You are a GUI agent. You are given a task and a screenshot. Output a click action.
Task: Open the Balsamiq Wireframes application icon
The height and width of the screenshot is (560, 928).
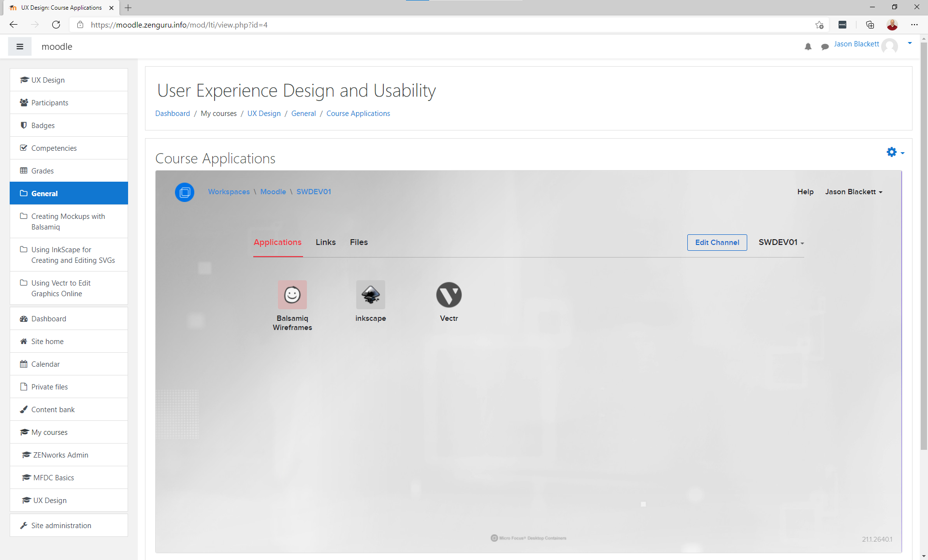point(292,295)
